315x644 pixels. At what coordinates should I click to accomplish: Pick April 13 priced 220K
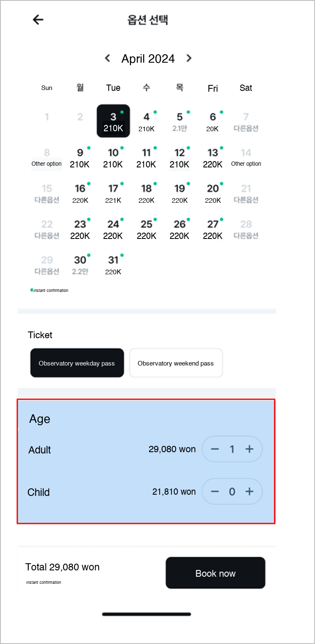coord(213,157)
